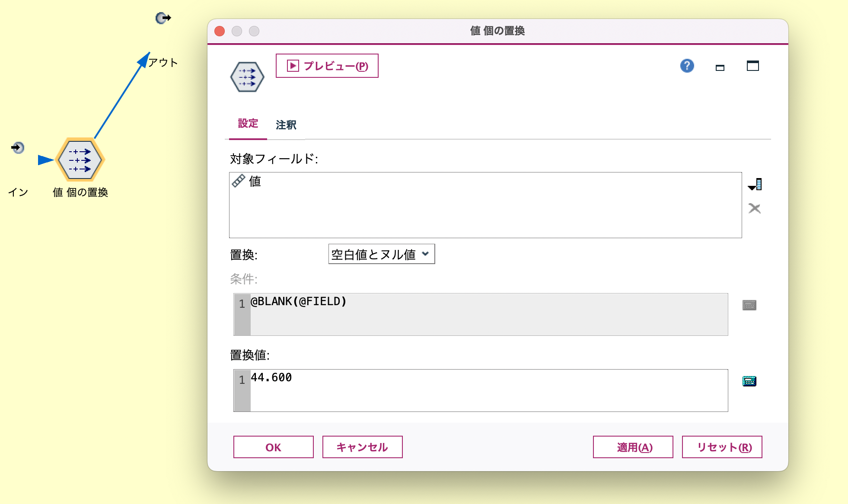
Task: Click the アウト output connector icon
Action: 163,18
